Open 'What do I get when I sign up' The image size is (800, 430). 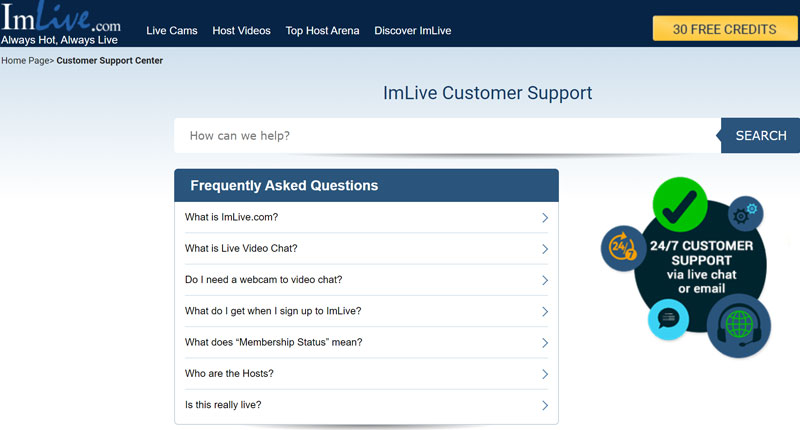tap(273, 311)
